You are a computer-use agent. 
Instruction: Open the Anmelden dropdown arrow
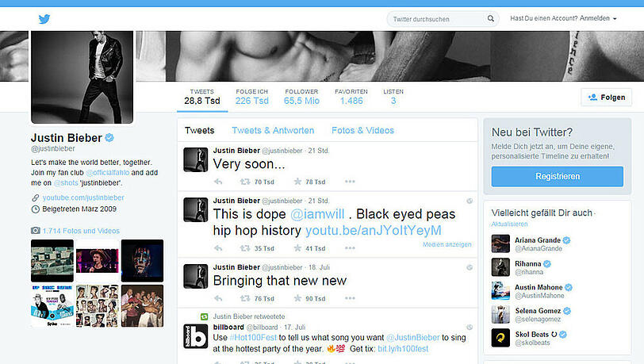click(615, 19)
